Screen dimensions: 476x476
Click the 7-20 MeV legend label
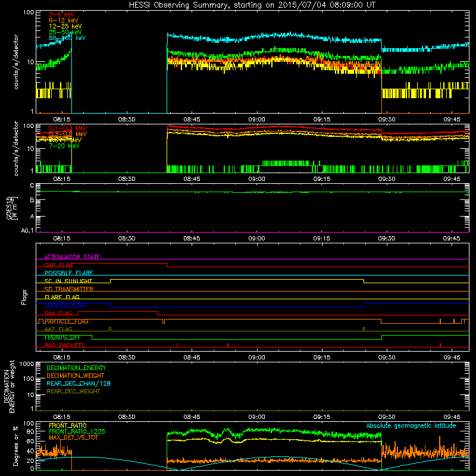point(64,146)
